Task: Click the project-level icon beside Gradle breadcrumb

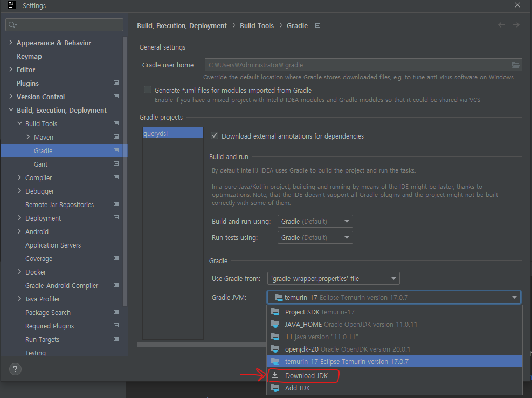Action: pyautogui.click(x=317, y=25)
